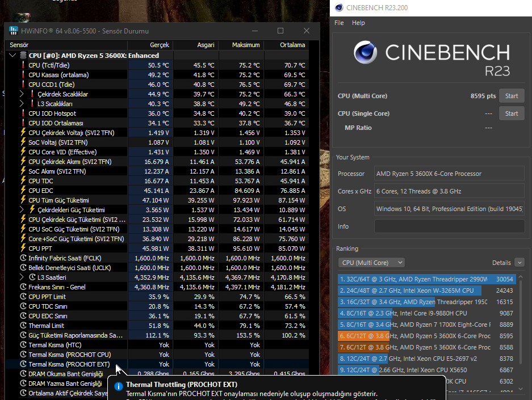Click thermometer icon of CPU Kasası (ortalama)
Screen dimensions: 532x400
23,74
